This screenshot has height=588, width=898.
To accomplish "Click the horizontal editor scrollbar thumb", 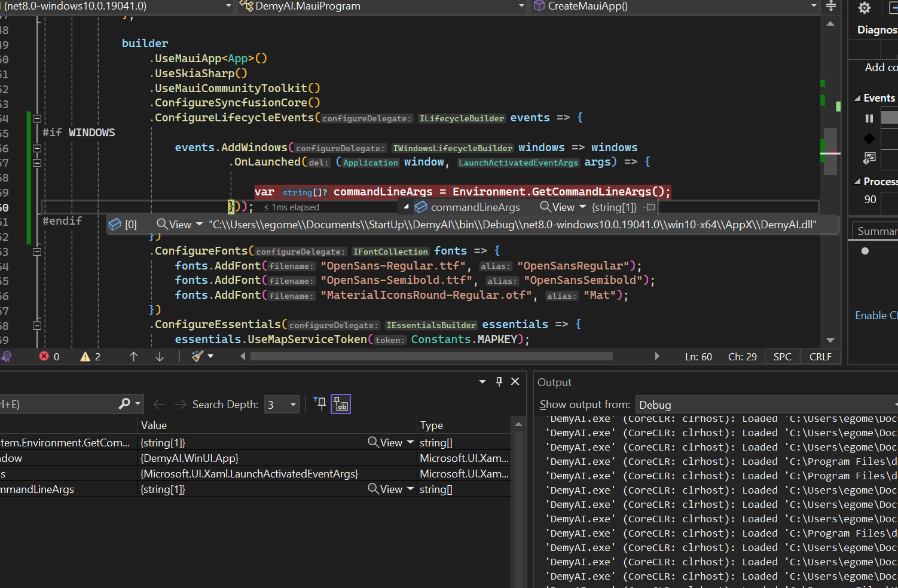I will coord(432,356).
